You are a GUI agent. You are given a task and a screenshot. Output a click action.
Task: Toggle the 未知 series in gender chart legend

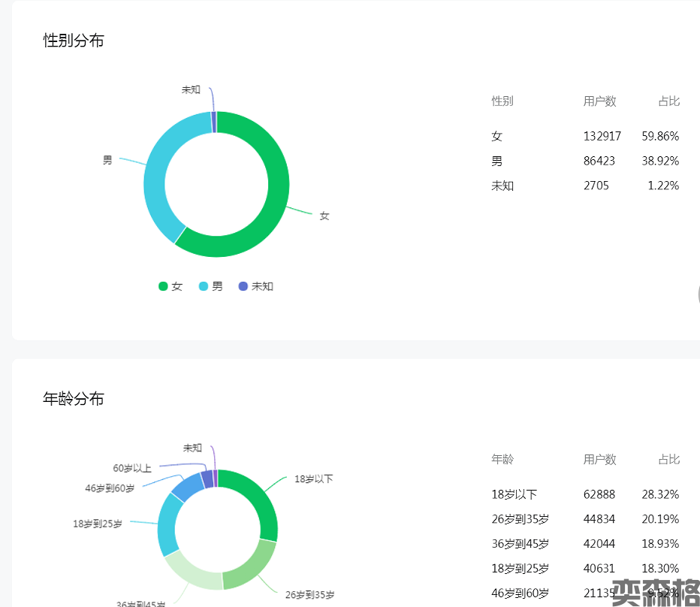click(255, 286)
